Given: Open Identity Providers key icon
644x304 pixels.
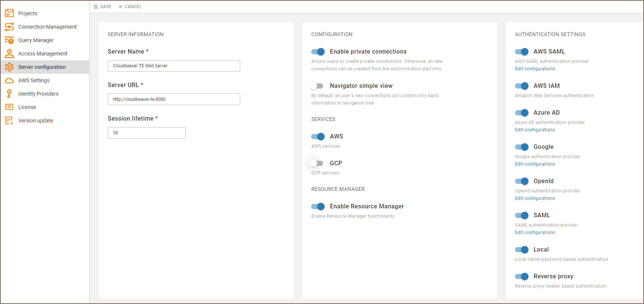Looking at the screenshot, I should click(9, 94).
